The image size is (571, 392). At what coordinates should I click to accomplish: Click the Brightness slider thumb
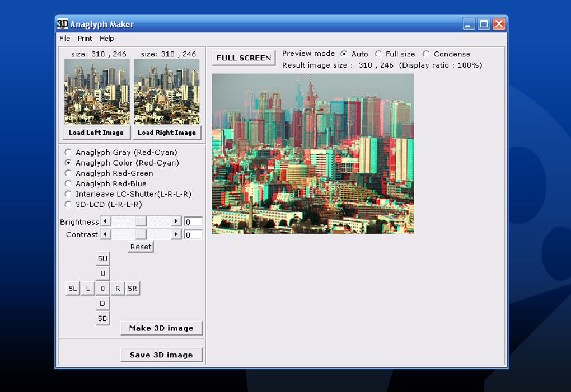pos(141,221)
